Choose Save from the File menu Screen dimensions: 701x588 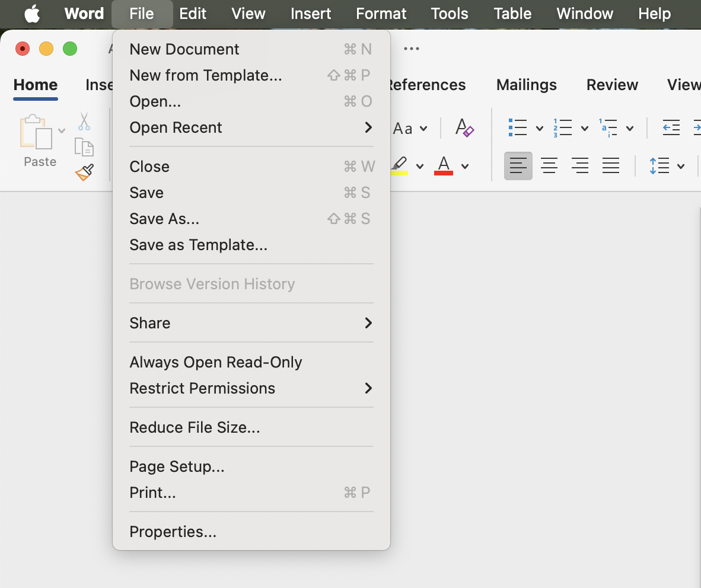point(251,193)
